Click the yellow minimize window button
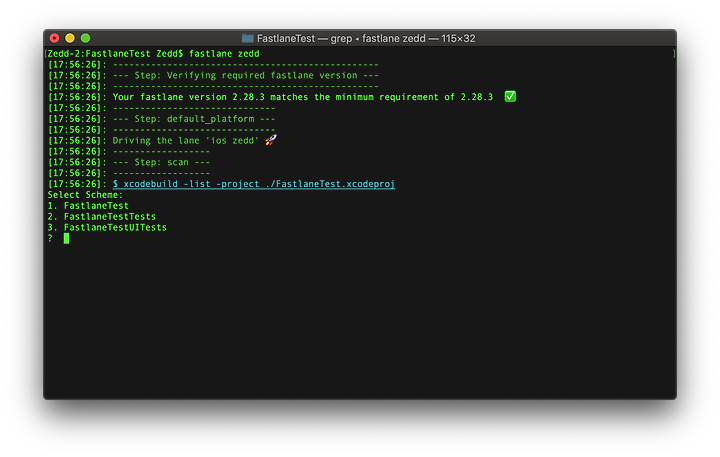720x457 pixels. (x=70, y=38)
